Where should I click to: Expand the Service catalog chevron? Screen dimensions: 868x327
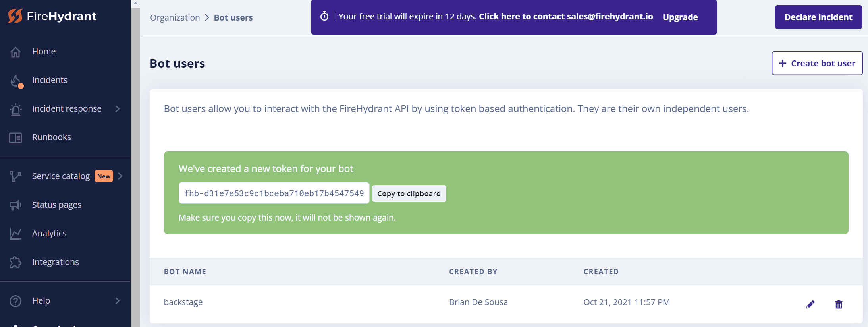click(120, 176)
